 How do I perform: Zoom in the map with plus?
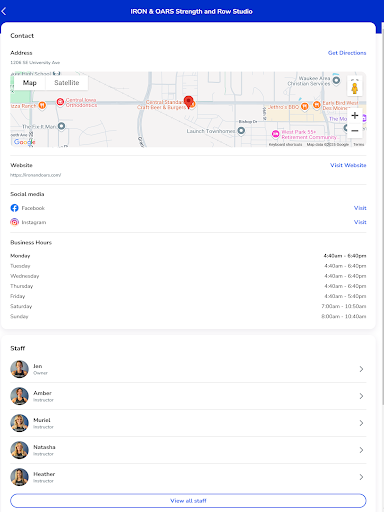point(355,116)
